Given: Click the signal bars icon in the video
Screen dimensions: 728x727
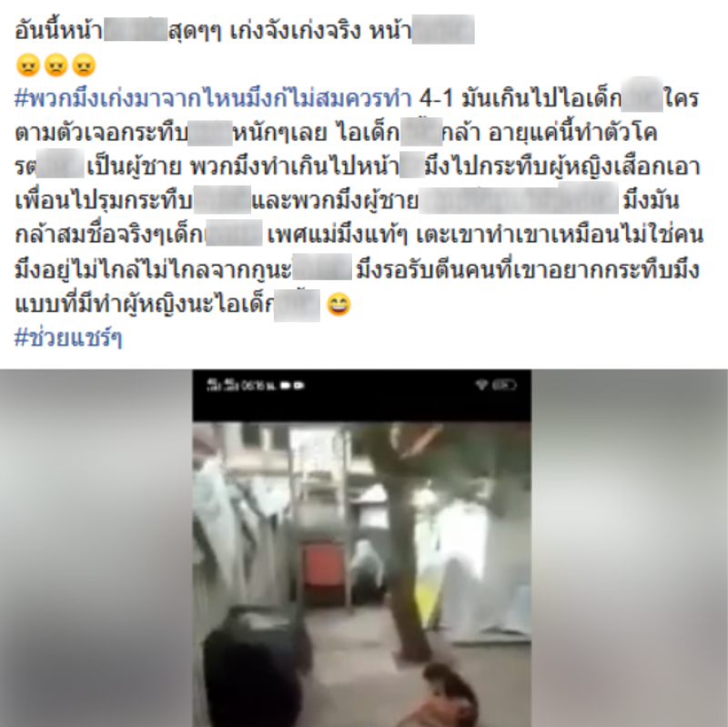Looking at the screenshot, I should point(222,385).
